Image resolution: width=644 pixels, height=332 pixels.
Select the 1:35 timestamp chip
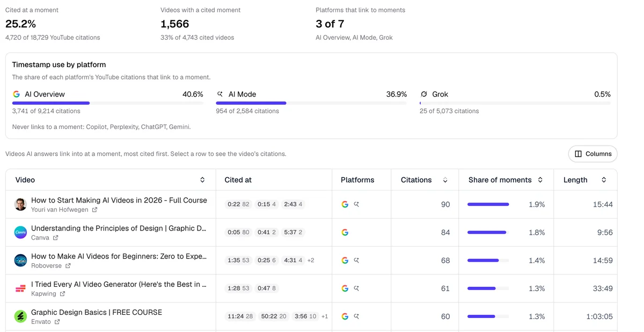238,260
